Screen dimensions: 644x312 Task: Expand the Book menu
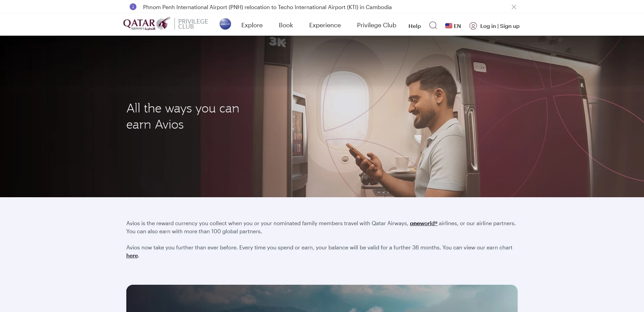(285, 25)
